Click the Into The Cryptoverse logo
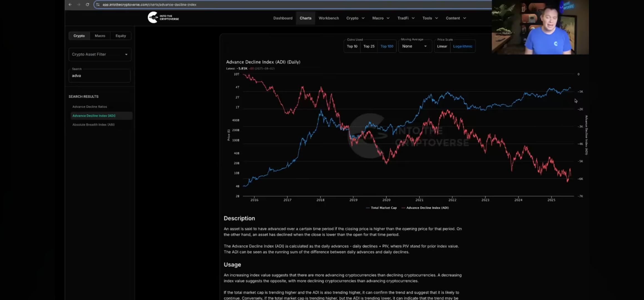644x300 pixels. click(163, 17)
